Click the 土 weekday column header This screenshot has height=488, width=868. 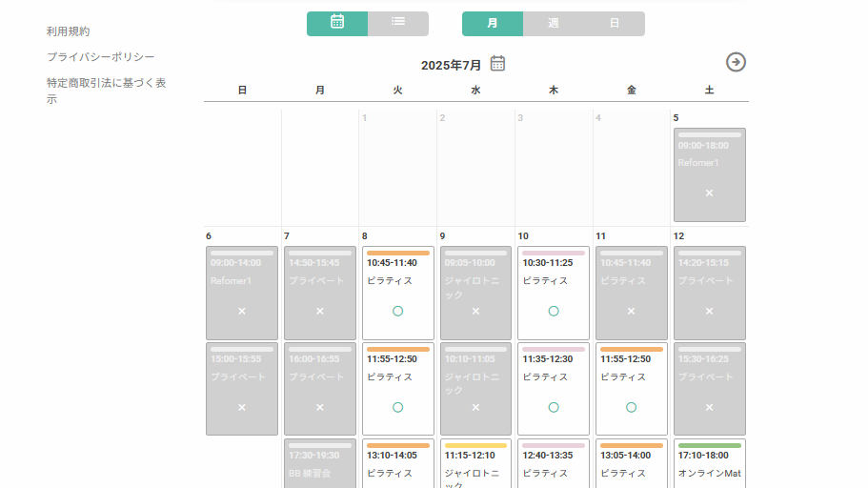pos(709,91)
